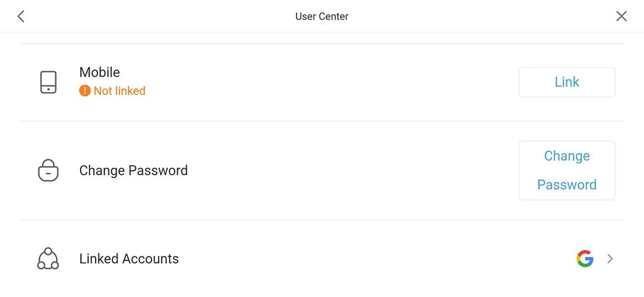Click the black Change Password row label
This screenshot has width=644, height=297.
point(134,171)
